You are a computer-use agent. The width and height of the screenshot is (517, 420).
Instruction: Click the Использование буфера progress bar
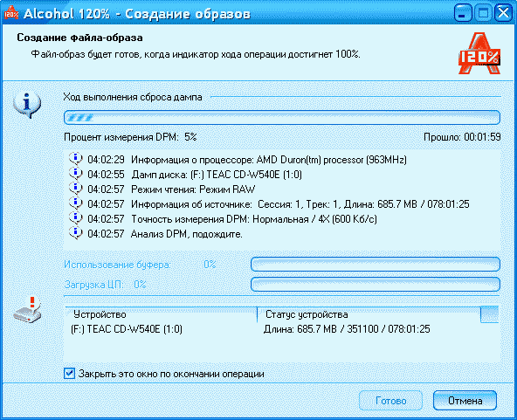click(x=376, y=264)
